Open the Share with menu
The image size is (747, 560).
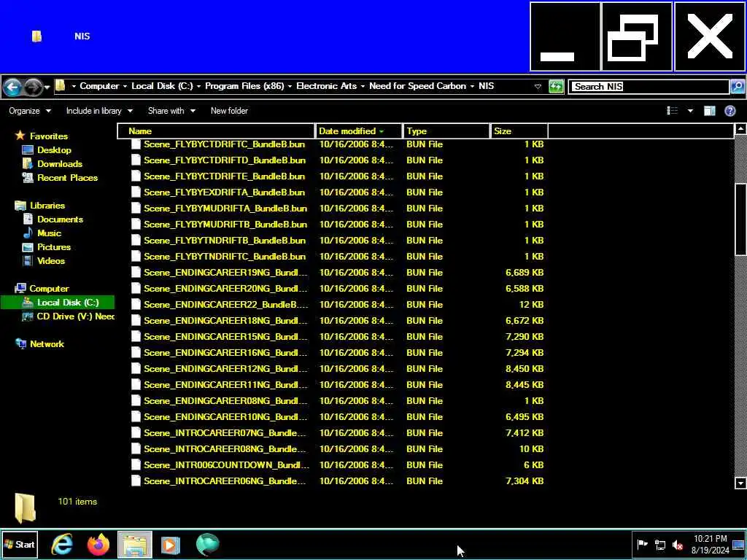click(x=171, y=111)
